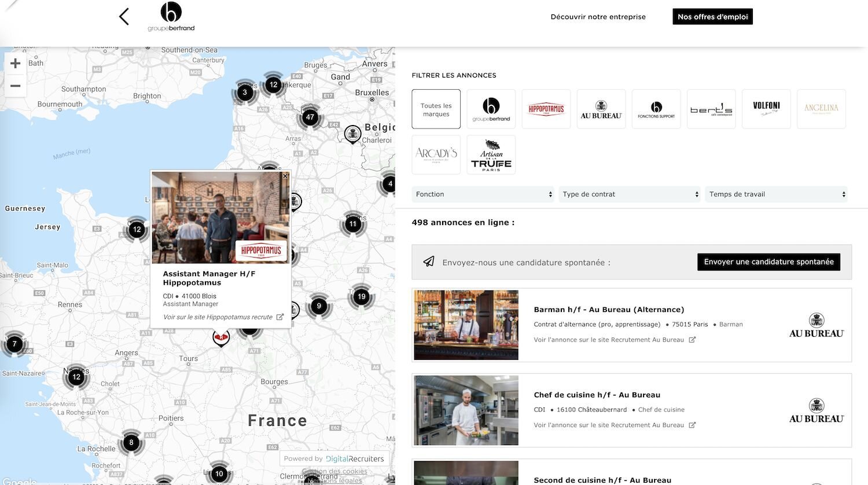Zoom out on the map

pyautogui.click(x=16, y=86)
